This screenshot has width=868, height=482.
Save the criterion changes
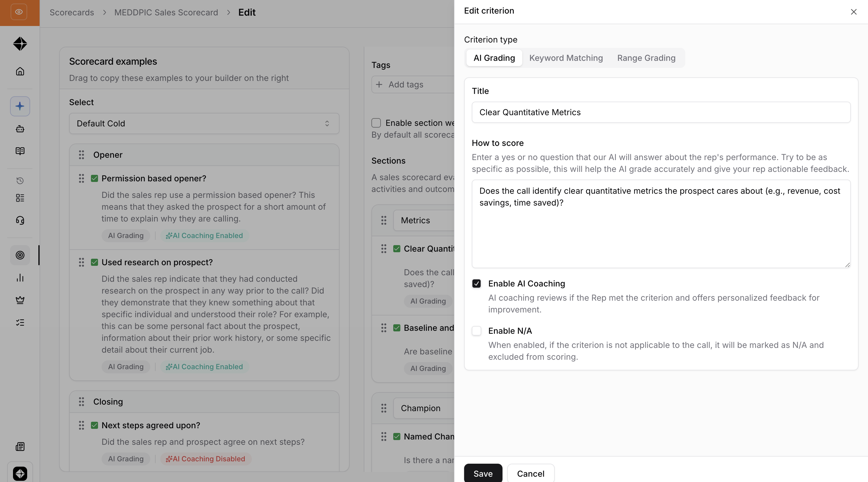[x=483, y=473]
